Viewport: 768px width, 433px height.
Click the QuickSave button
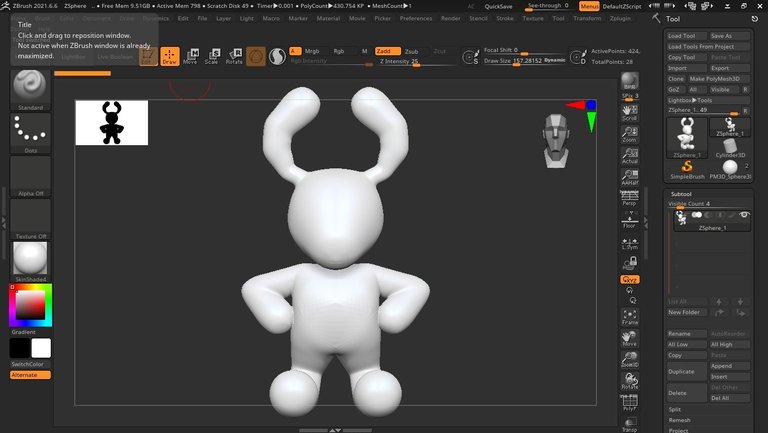point(498,6)
